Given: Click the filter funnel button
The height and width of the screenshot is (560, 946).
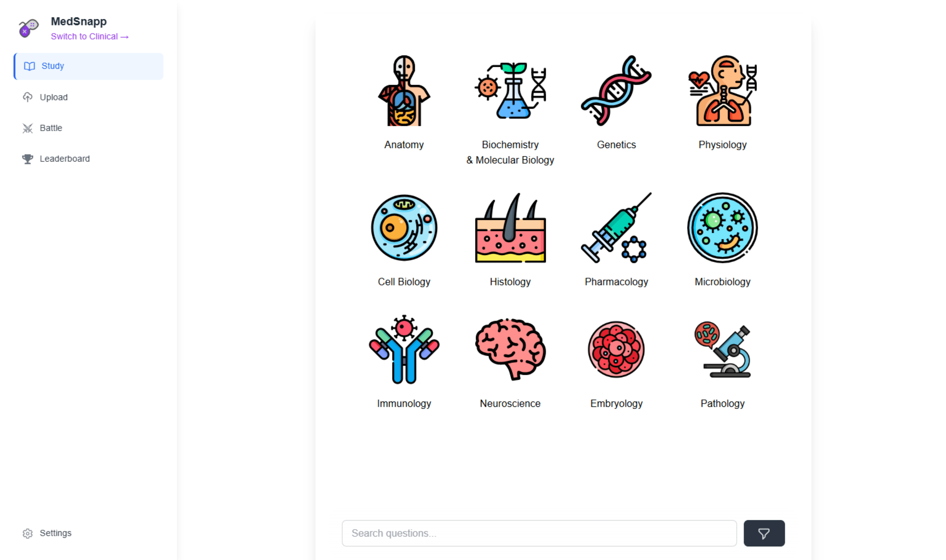Looking at the screenshot, I should pyautogui.click(x=764, y=533).
